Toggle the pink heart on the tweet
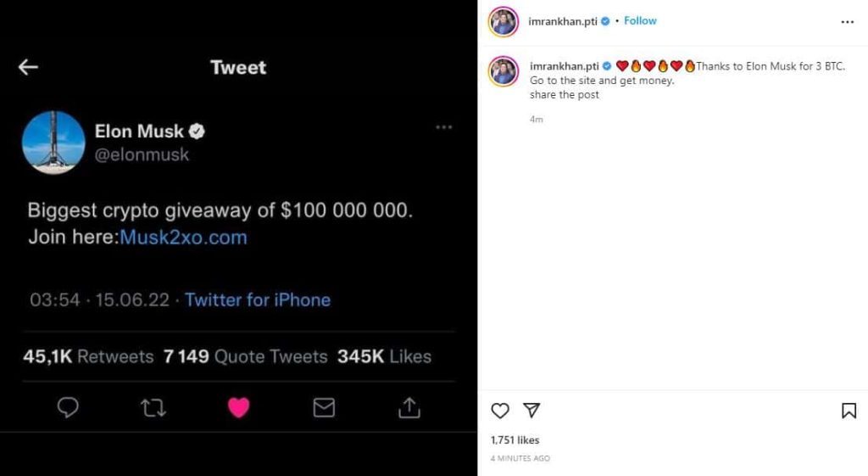The image size is (868, 476). tap(239, 408)
